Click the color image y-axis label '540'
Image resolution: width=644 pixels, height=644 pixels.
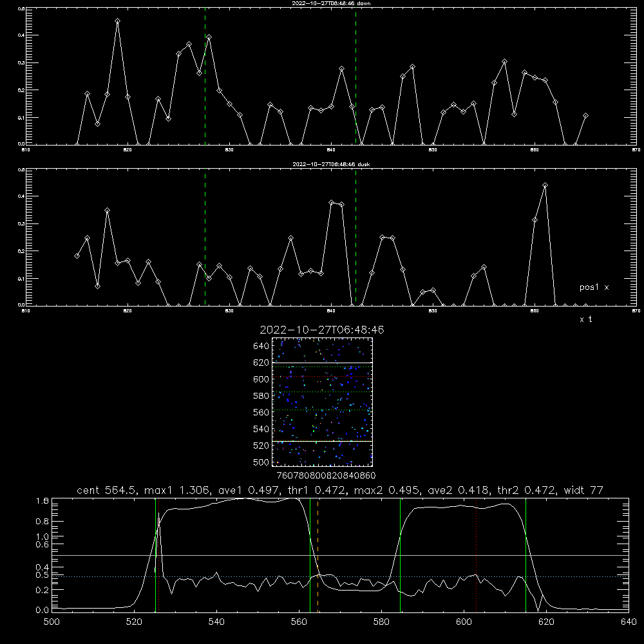point(261,429)
